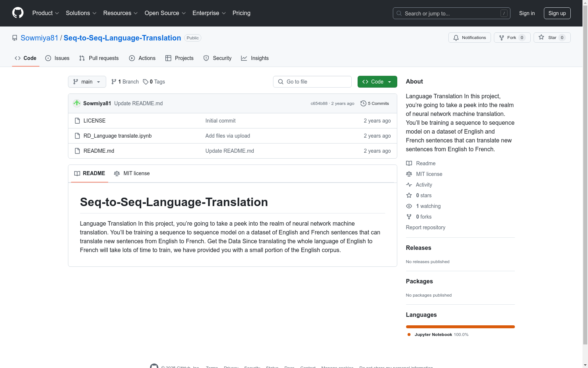Image resolution: width=588 pixels, height=368 pixels.
Task: Click the watching eye icon
Action: click(409, 206)
